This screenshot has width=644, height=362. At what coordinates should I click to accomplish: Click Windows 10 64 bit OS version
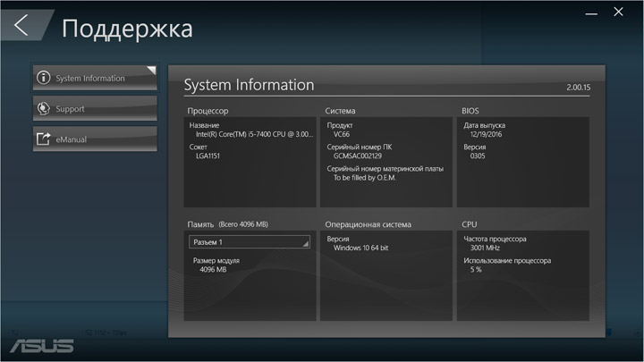(x=360, y=248)
